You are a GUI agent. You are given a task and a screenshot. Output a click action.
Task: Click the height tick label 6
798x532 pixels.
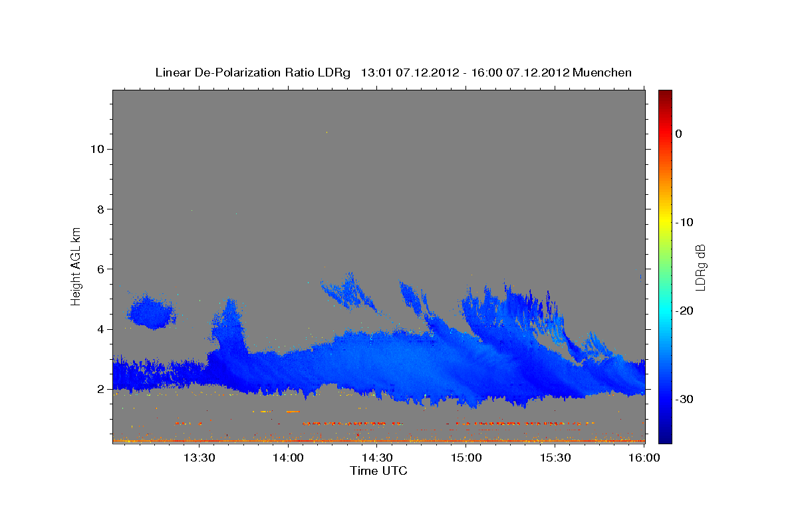(x=100, y=269)
